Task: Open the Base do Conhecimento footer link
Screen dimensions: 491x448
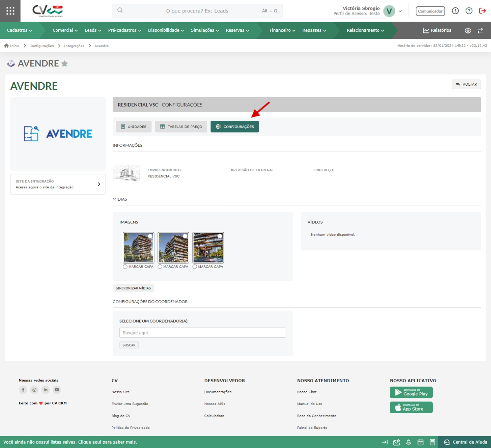Action: point(317,416)
